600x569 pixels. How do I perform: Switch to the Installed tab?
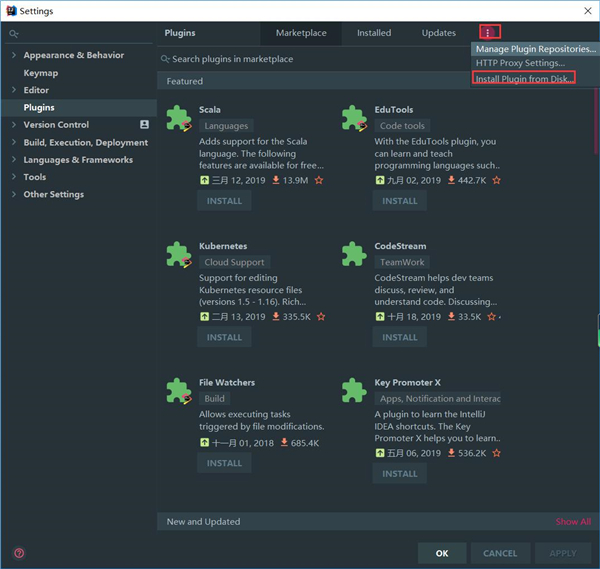click(x=374, y=33)
